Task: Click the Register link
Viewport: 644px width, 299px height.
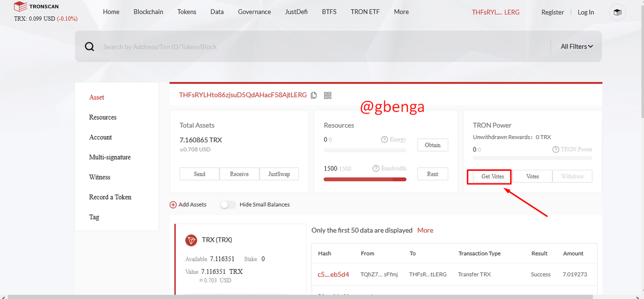Action: tap(552, 12)
